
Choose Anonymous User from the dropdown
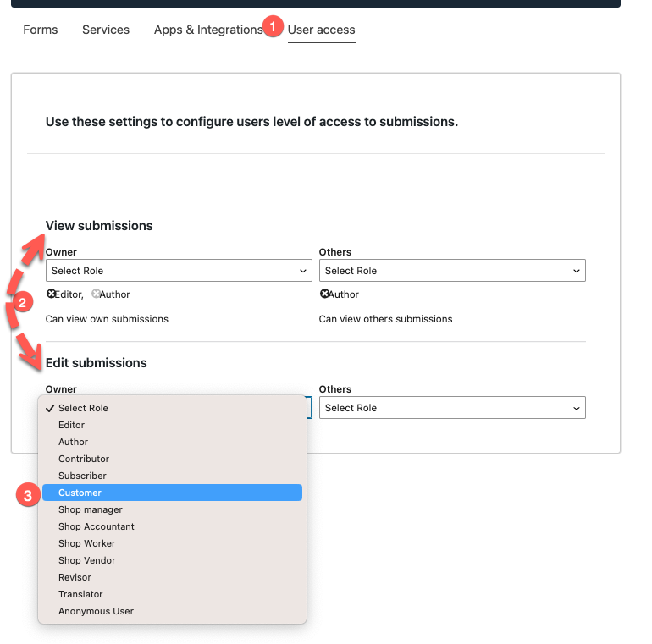[x=96, y=611]
